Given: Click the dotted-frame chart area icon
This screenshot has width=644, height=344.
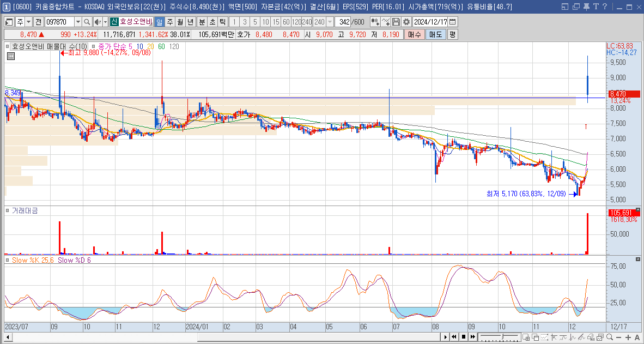Looking at the screenshot, I should pos(544,337).
